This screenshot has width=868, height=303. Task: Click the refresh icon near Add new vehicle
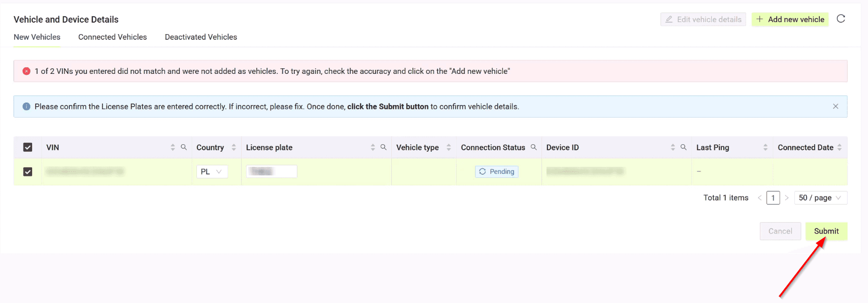[x=841, y=19]
